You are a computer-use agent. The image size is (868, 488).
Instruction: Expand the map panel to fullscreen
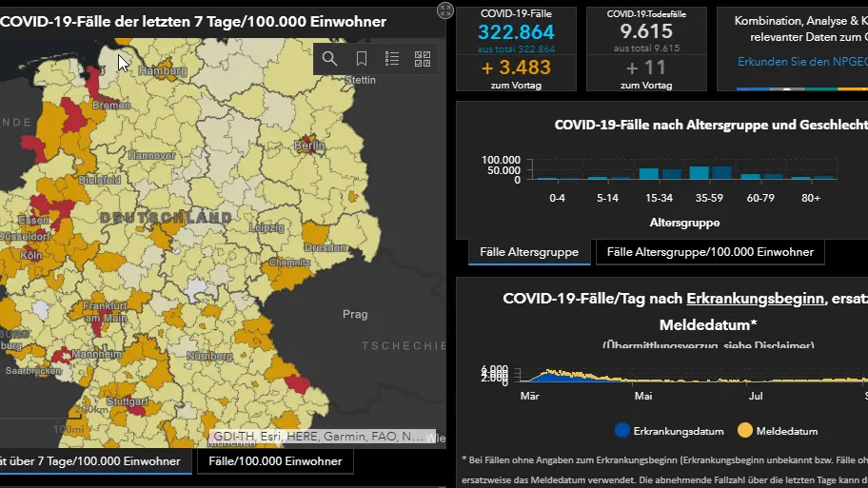(445, 10)
